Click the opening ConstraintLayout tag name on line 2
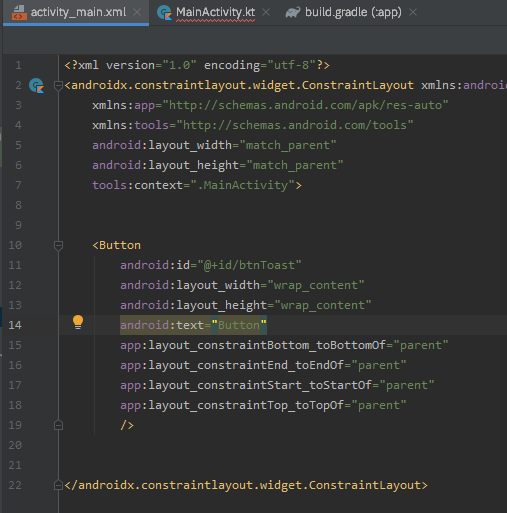Image resolution: width=507 pixels, height=513 pixels. click(242, 85)
